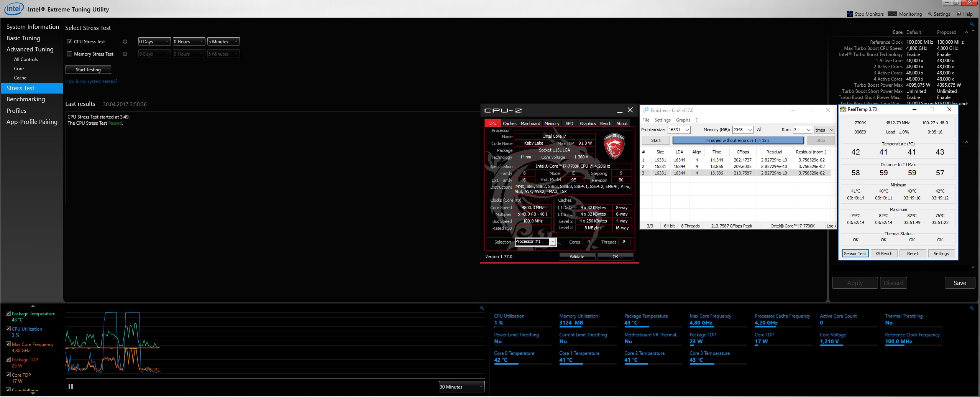Click the XS Bench button in RealTemp
980x397 pixels.
coord(884,254)
